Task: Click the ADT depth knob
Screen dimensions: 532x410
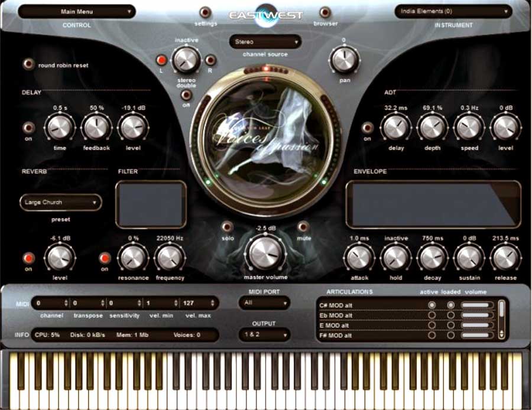Action: coord(432,128)
